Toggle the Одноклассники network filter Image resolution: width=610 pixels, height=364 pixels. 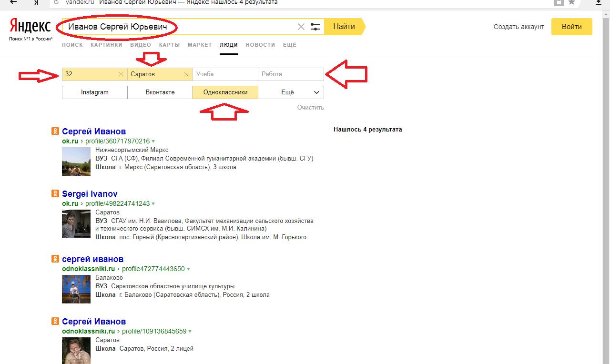(225, 92)
